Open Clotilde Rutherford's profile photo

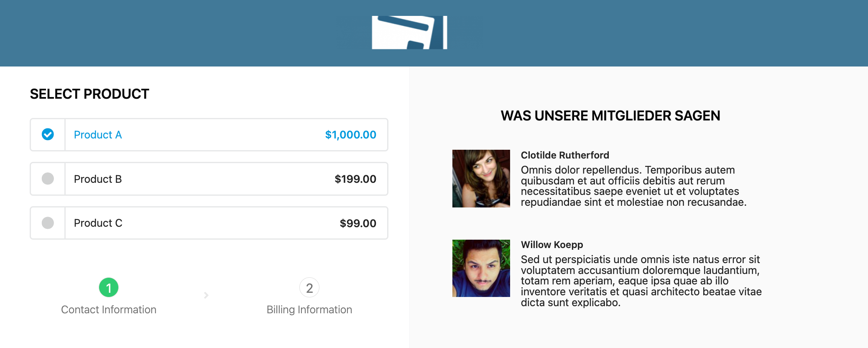pyautogui.click(x=481, y=179)
